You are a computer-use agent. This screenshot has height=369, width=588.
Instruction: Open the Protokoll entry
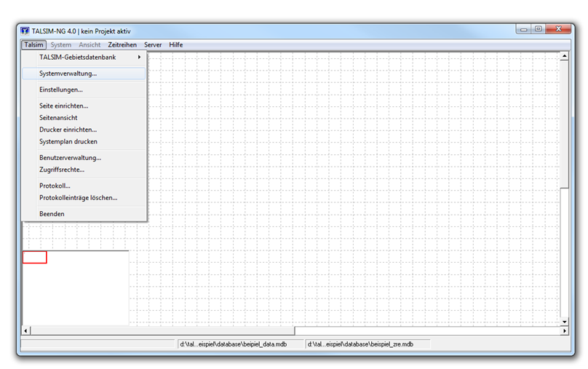pyautogui.click(x=55, y=186)
